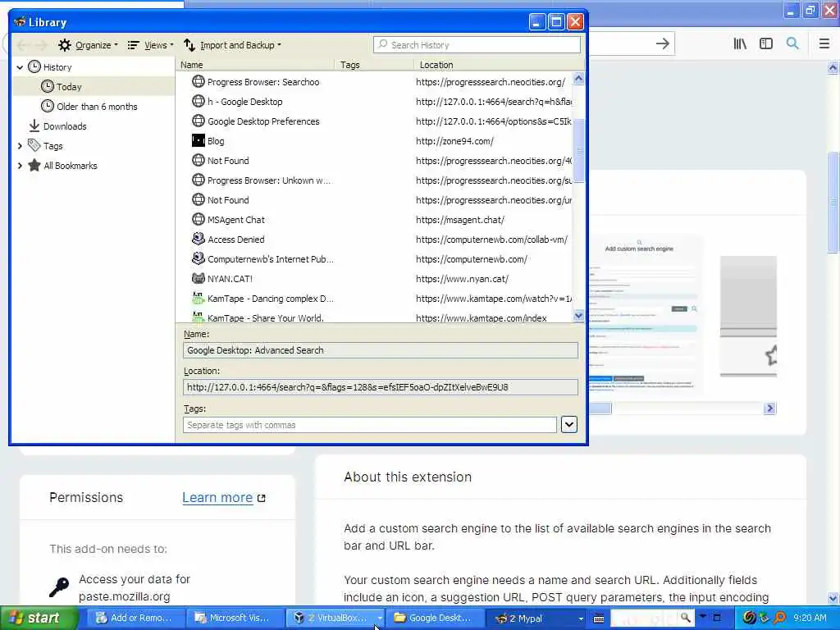Collapse the History tree node
The image size is (840, 630).
tap(20, 67)
